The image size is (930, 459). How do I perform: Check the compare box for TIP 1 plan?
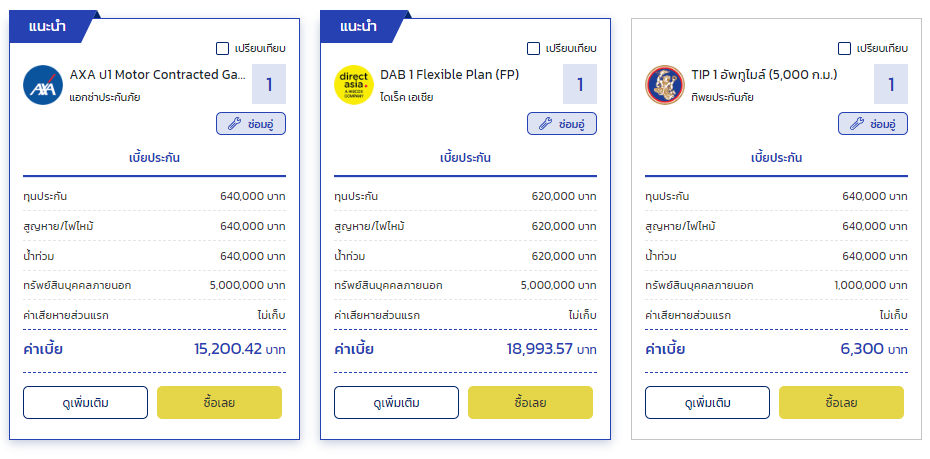coord(845,48)
